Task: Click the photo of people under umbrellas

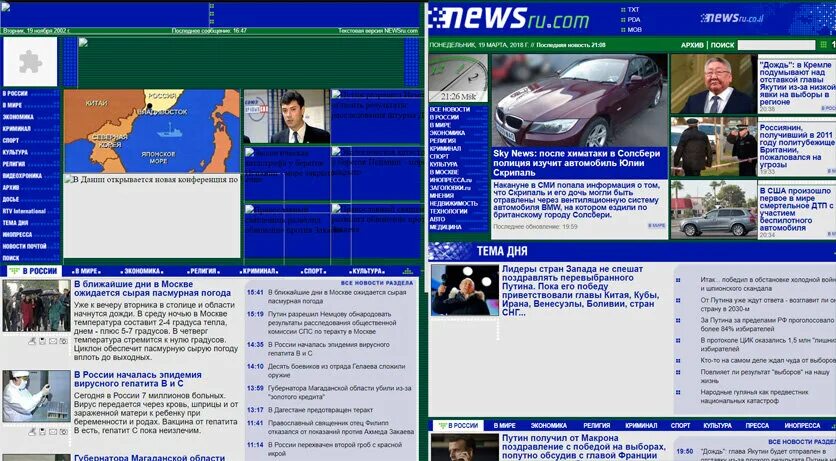Action: point(36,305)
